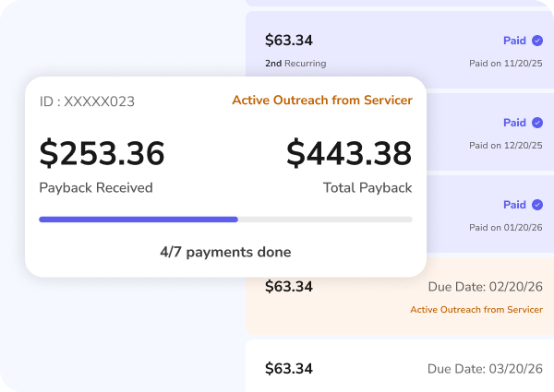Click the Paid checkmark icon for 11/20/25
This screenshot has height=392, width=554.
(537, 41)
